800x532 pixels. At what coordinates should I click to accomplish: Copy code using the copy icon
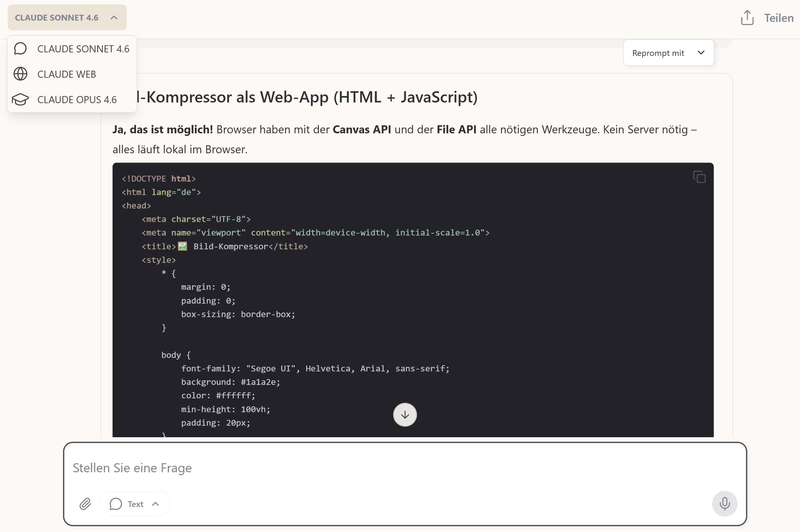pos(699,177)
